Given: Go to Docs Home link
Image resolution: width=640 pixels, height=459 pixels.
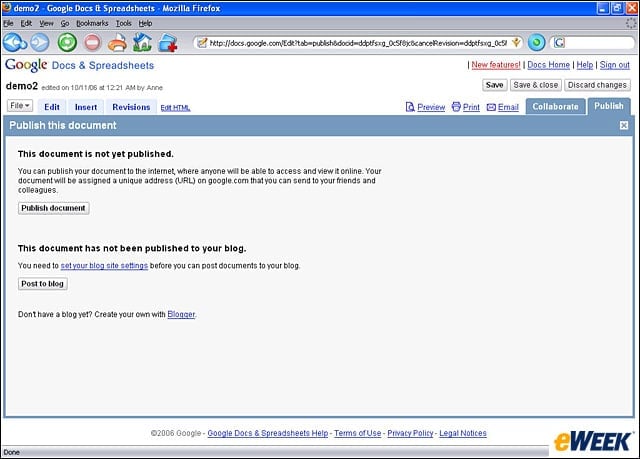Looking at the screenshot, I should pyautogui.click(x=548, y=65).
